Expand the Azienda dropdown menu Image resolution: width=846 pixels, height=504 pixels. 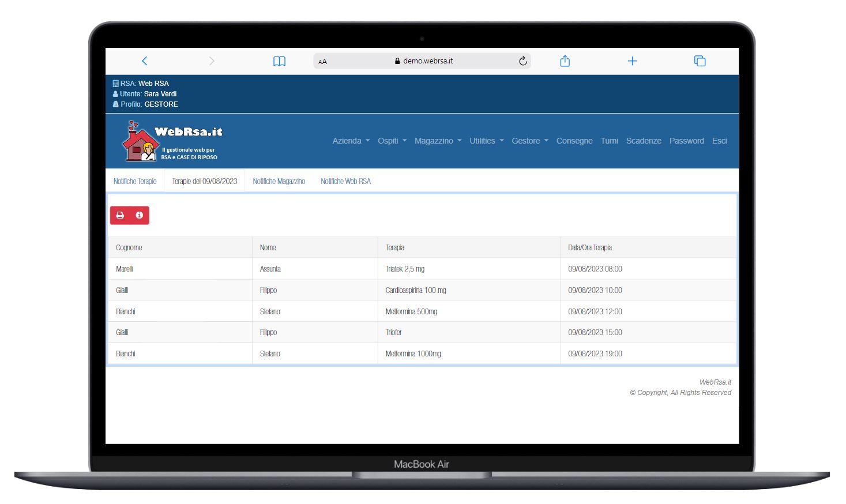coord(351,141)
